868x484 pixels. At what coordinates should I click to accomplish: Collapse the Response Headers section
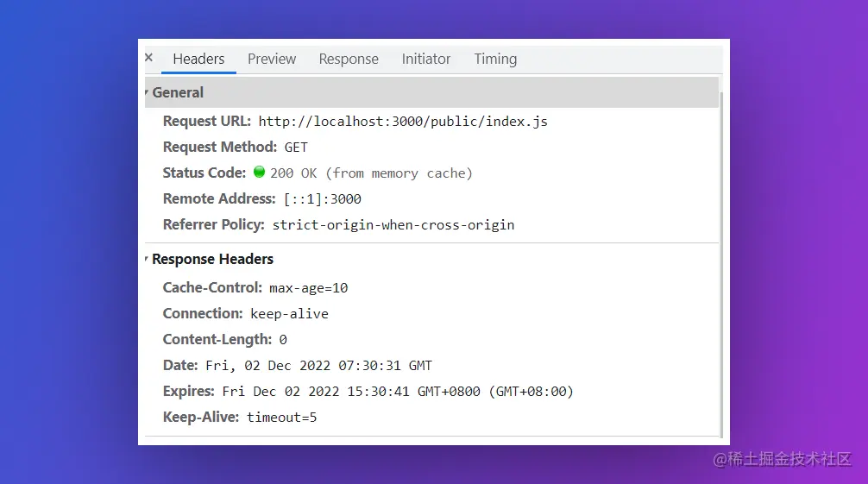pyautogui.click(x=148, y=259)
